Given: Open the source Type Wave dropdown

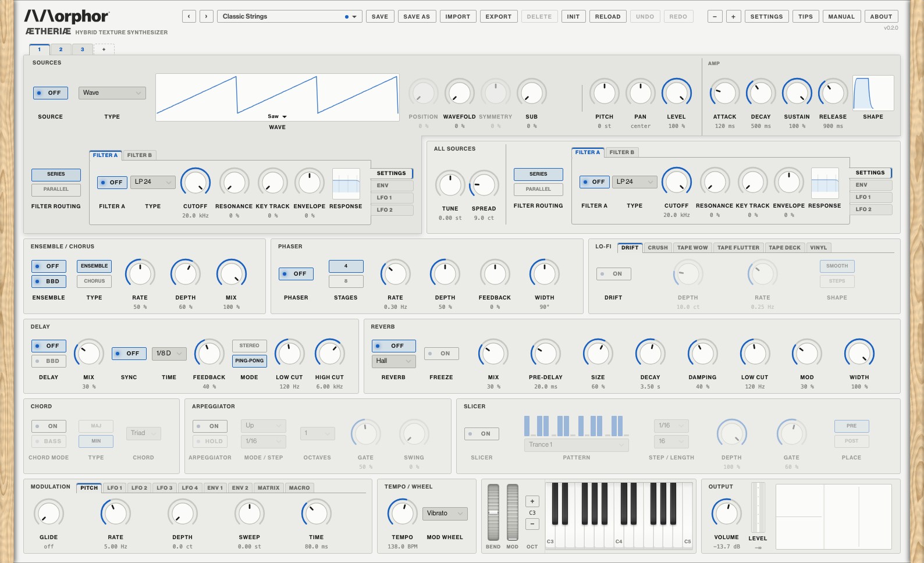Looking at the screenshot, I should click(112, 93).
